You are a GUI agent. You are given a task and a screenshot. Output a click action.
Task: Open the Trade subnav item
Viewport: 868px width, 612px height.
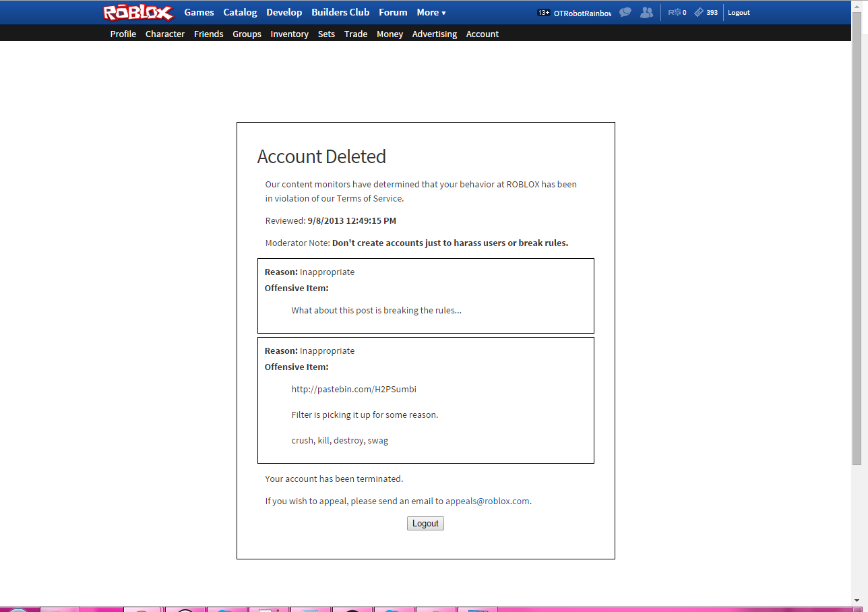[x=356, y=34]
